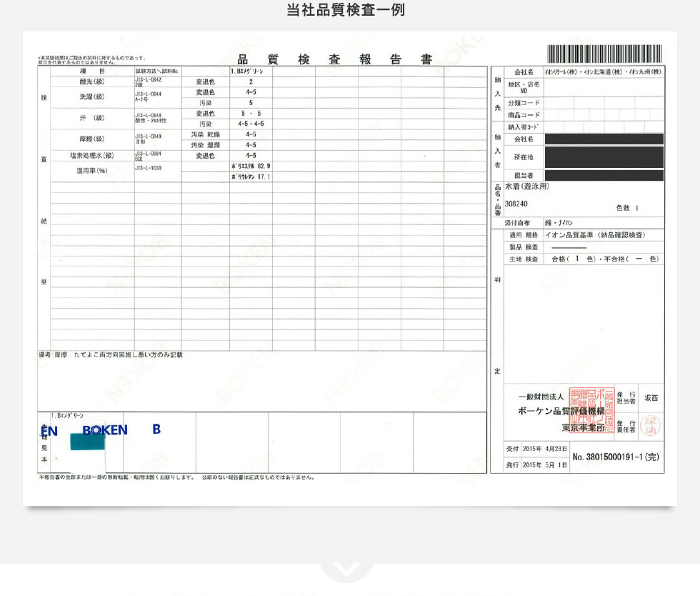This screenshot has width=700, height=596.
Task: Click the product name 水着(遊泳用)
Action: tap(527, 187)
